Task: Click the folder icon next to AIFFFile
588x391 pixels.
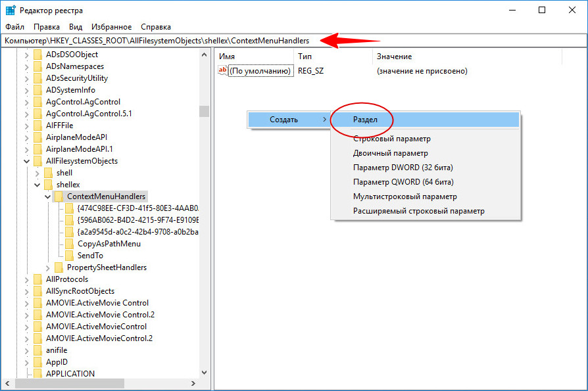Action: coord(38,126)
